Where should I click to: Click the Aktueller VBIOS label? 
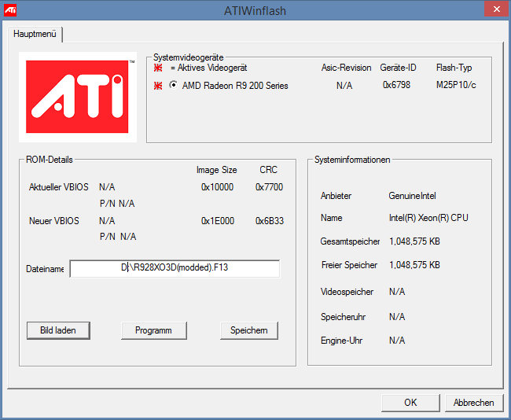[x=59, y=187]
